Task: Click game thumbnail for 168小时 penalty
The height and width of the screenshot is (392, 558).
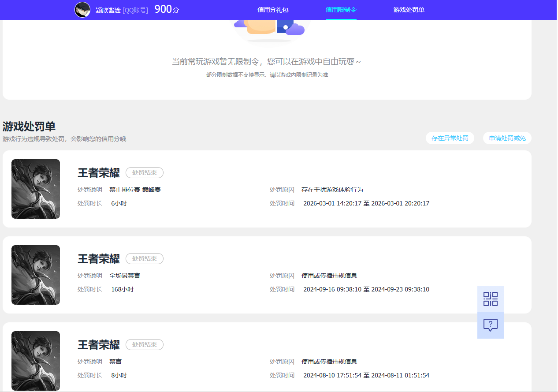Action: tap(36, 275)
